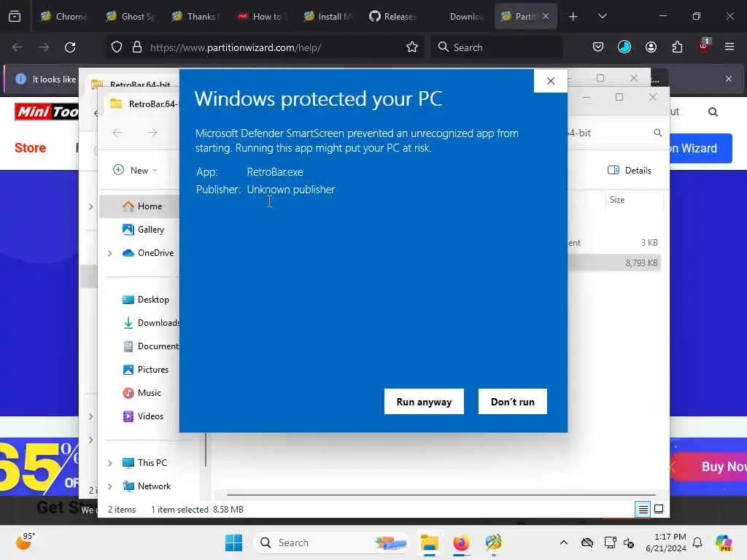Open the list all tabs dropdown
The image size is (747, 560).
click(602, 16)
